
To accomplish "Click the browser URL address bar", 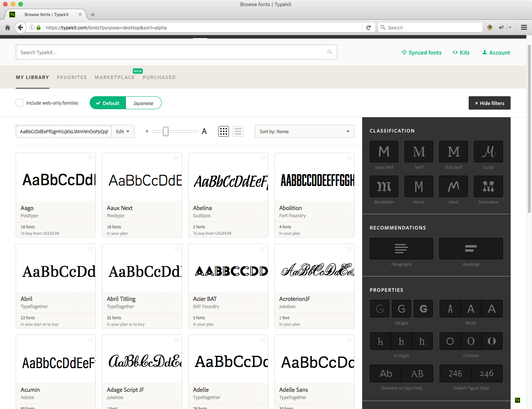I will tap(203, 27).
